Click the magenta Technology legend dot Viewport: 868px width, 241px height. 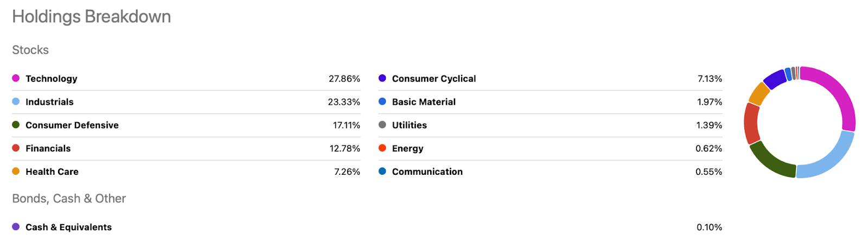[16, 78]
